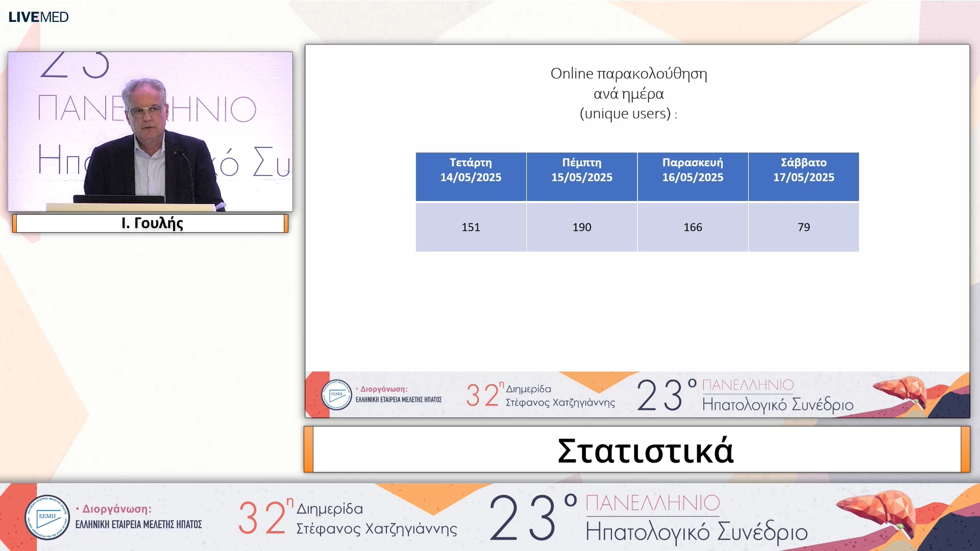Click the LIVEMED logo
The width and height of the screenshot is (980, 551).
38,16
